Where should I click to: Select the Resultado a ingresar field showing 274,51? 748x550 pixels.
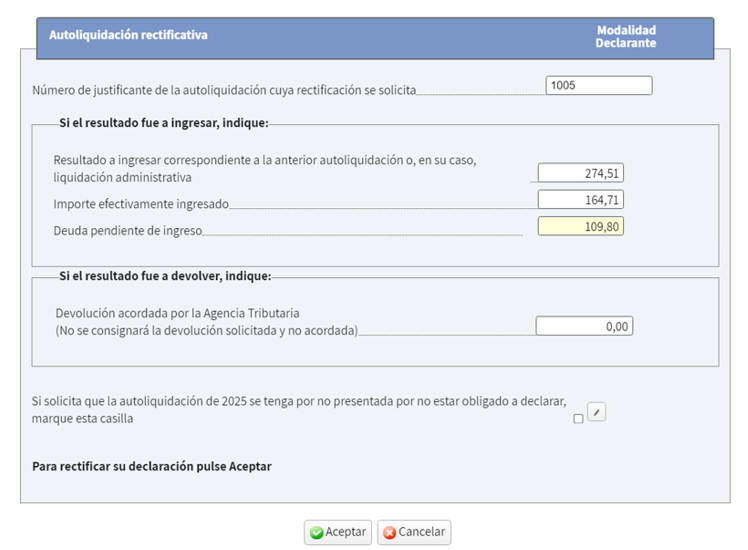pyautogui.click(x=580, y=173)
